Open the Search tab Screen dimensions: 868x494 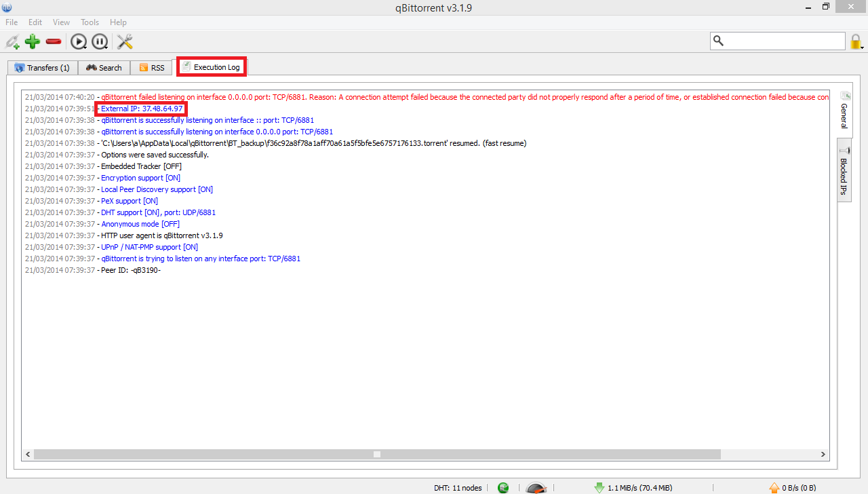coord(104,68)
